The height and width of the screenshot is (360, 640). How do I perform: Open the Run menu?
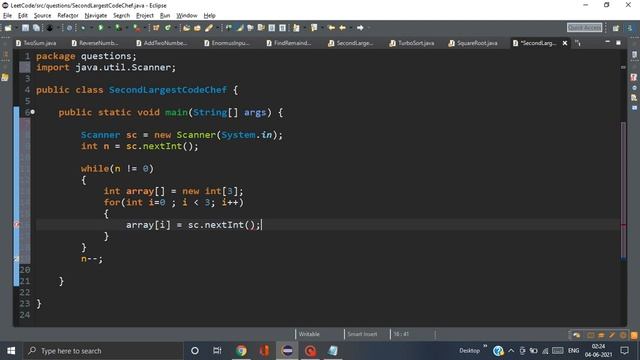165,16
